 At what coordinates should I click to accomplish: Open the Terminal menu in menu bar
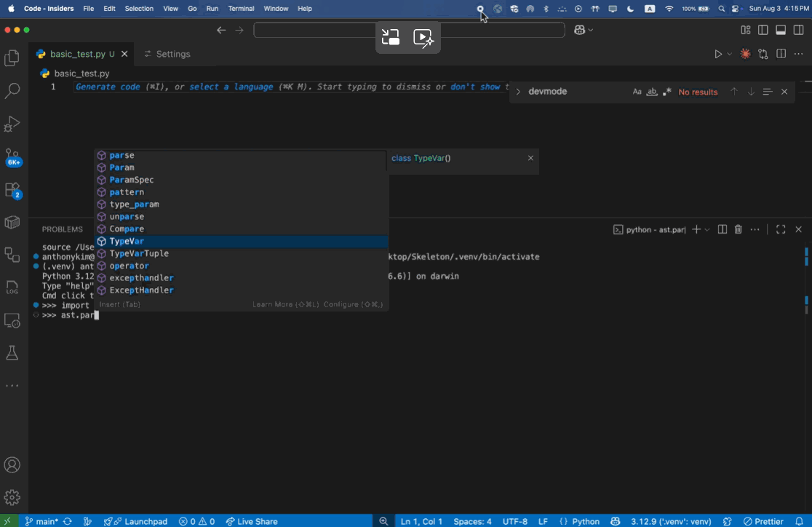[241, 9]
